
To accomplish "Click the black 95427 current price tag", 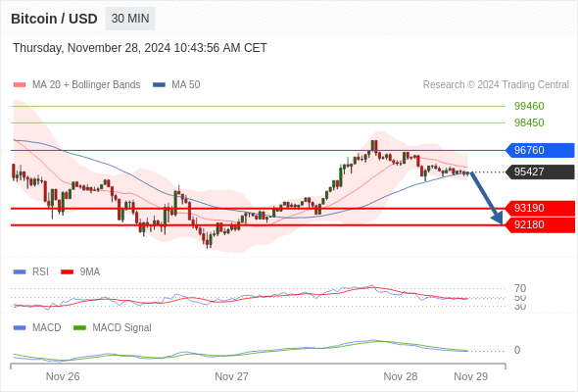I will coord(540,171).
